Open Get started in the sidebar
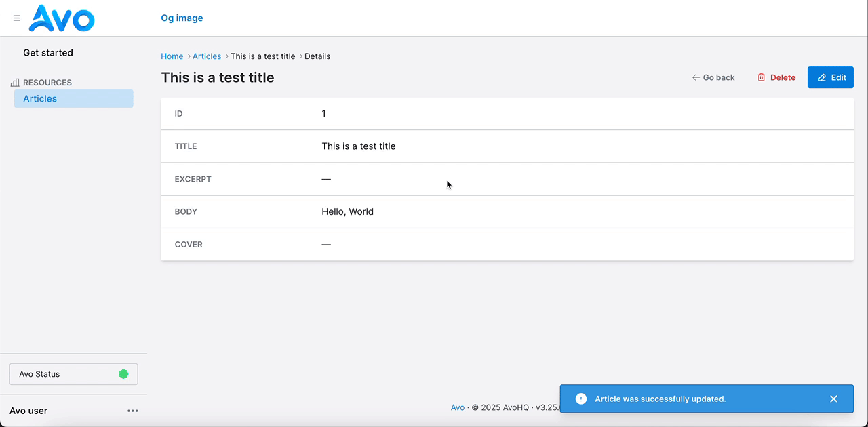Viewport: 868px width, 427px height. (x=48, y=53)
